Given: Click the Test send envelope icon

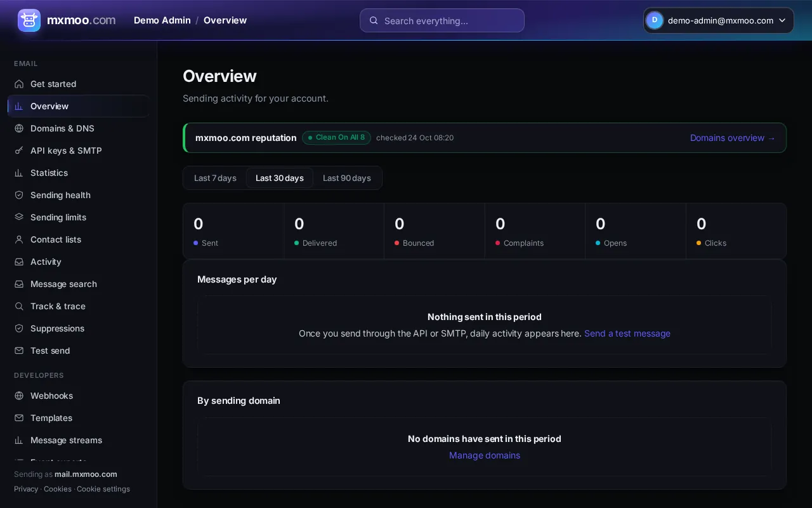Looking at the screenshot, I should 19,351.
